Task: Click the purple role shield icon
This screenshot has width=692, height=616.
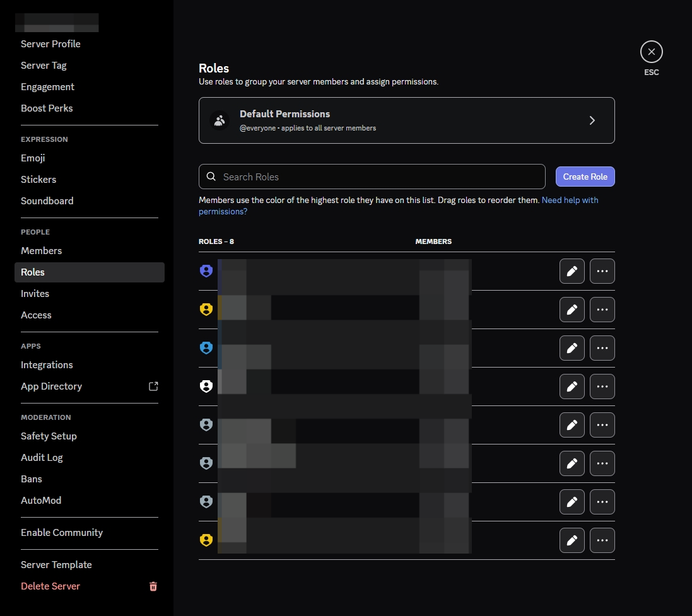Action: 206,271
